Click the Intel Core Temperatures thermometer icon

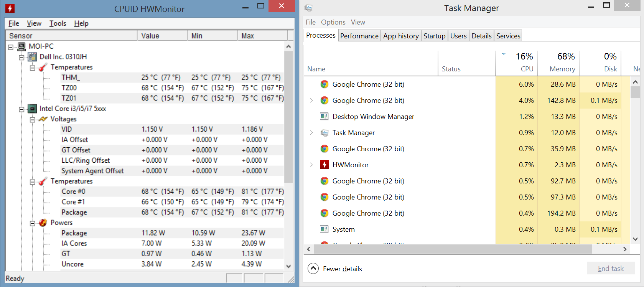[43, 181]
